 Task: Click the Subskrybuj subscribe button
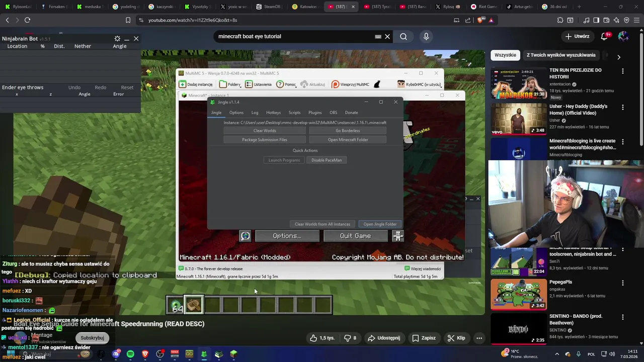(x=93, y=338)
